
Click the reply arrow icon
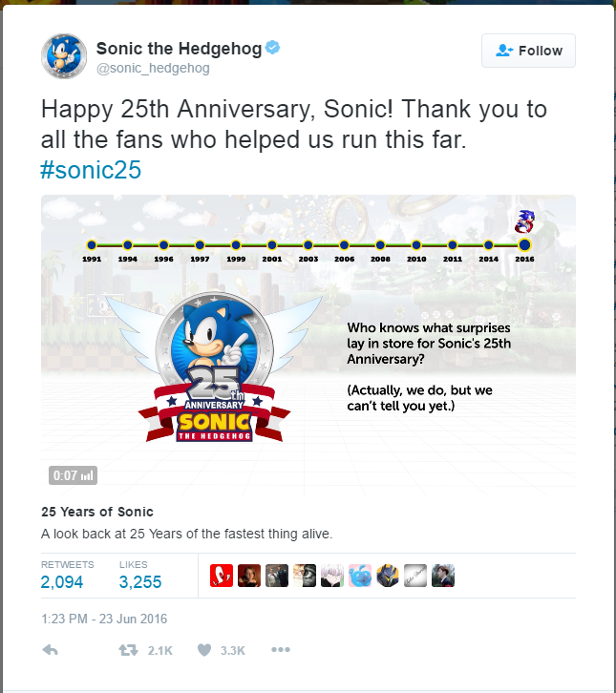coord(52,650)
